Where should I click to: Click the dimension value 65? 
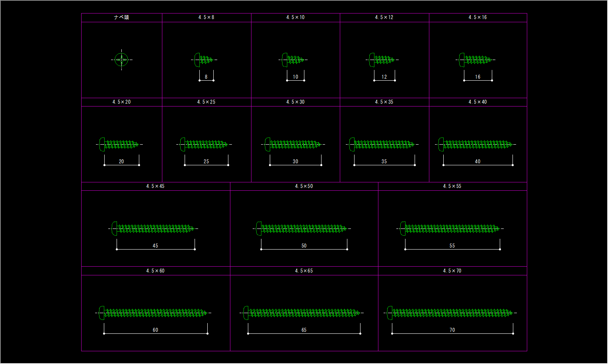(304, 330)
